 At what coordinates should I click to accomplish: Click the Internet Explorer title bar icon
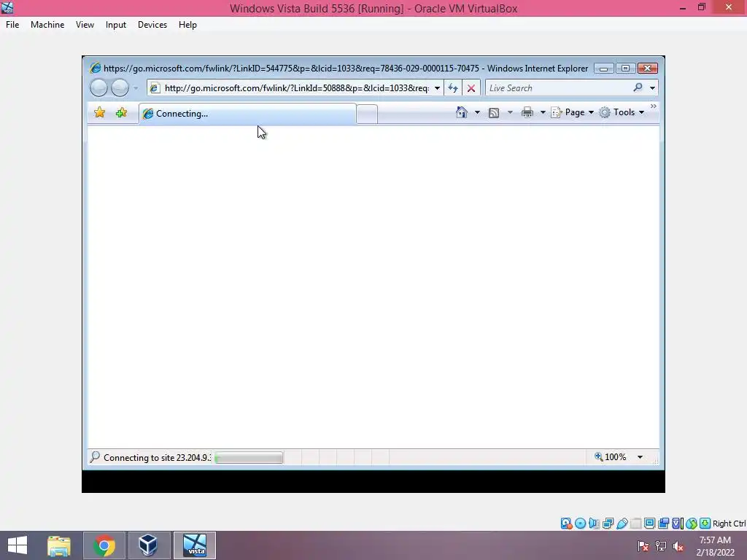click(96, 68)
